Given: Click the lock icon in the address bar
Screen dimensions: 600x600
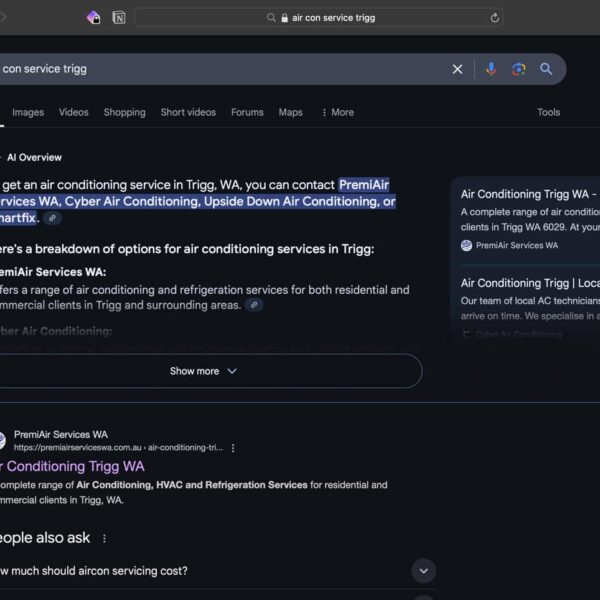Looking at the screenshot, I should coord(284,18).
